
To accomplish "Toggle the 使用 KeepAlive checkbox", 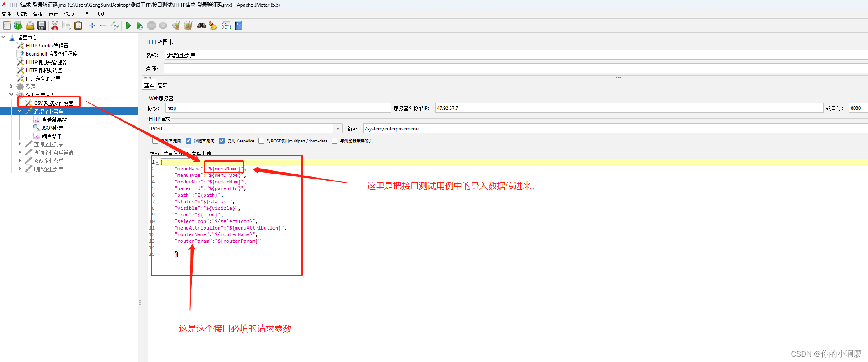I will click(222, 141).
